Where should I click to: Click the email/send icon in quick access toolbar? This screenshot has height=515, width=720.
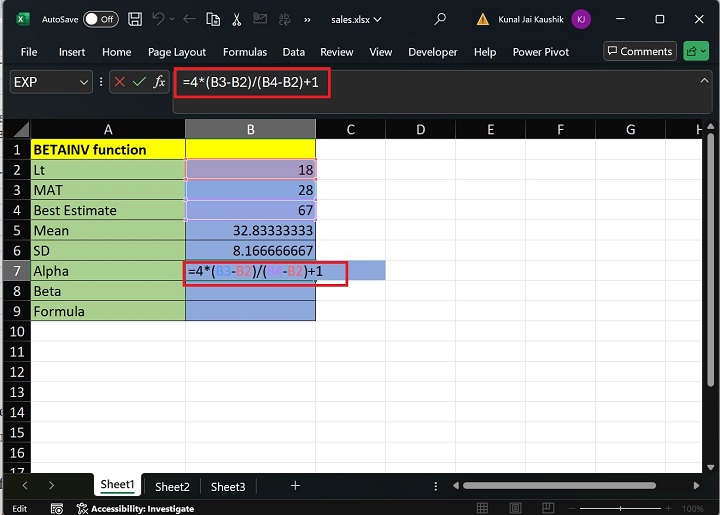pyautogui.click(x=260, y=19)
